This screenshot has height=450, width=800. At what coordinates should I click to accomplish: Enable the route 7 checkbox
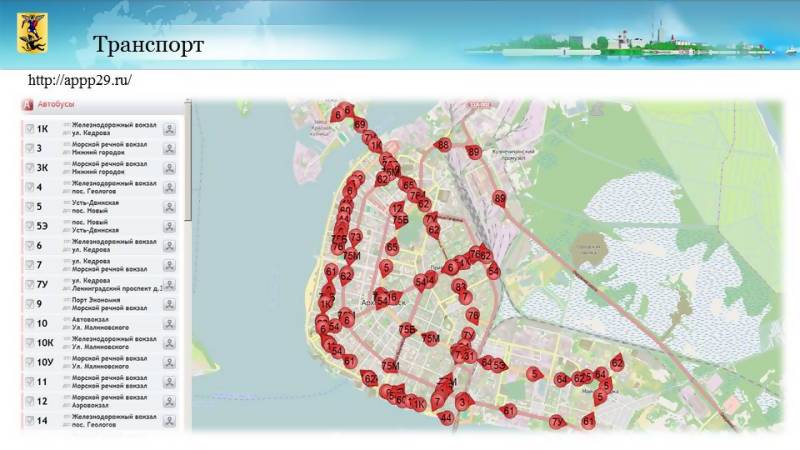coord(29,265)
